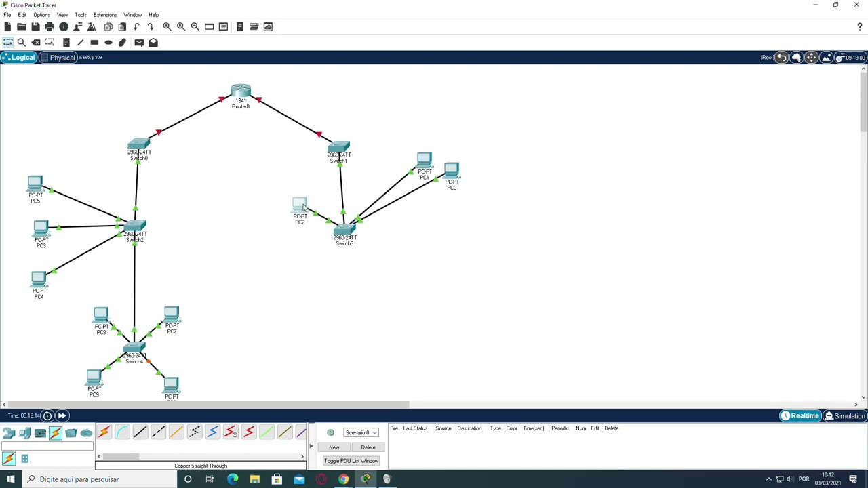The image size is (868, 488).
Task: Zoom out of the workspace
Action: [195, 26]
